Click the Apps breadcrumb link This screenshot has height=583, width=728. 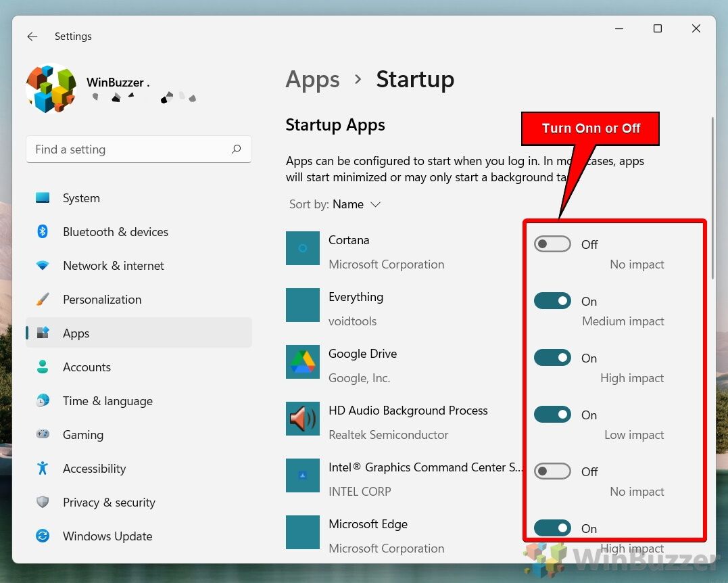point(312,79)
